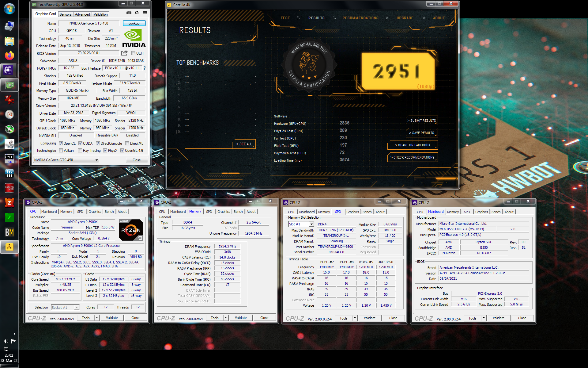Click the red 64 splat taskbar icon

tap(9, 99)
